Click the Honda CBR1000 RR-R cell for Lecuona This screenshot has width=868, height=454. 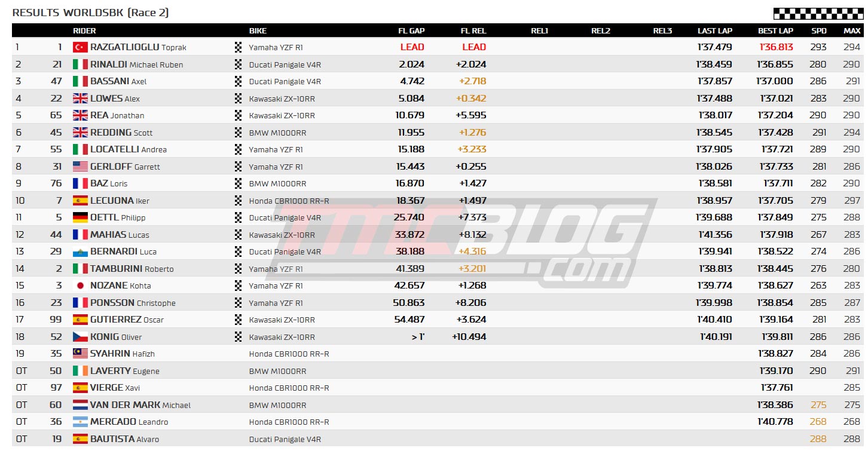tap(289, 201)
